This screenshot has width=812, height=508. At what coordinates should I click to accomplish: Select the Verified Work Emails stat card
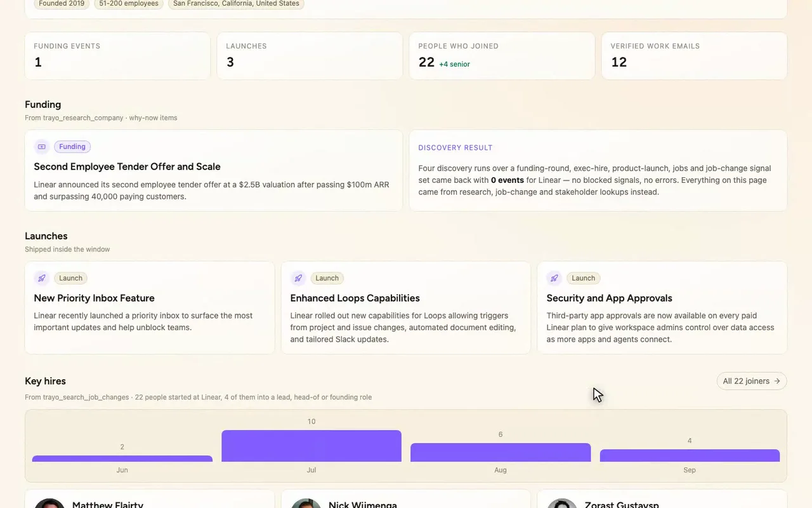coord(694,56)
